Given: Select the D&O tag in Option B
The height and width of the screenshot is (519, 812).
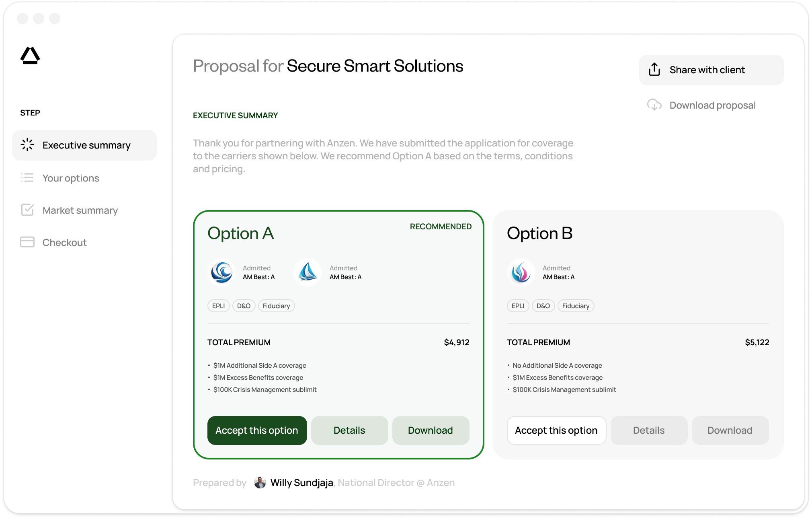Looking at the screenshot, I should pos(543,306).
